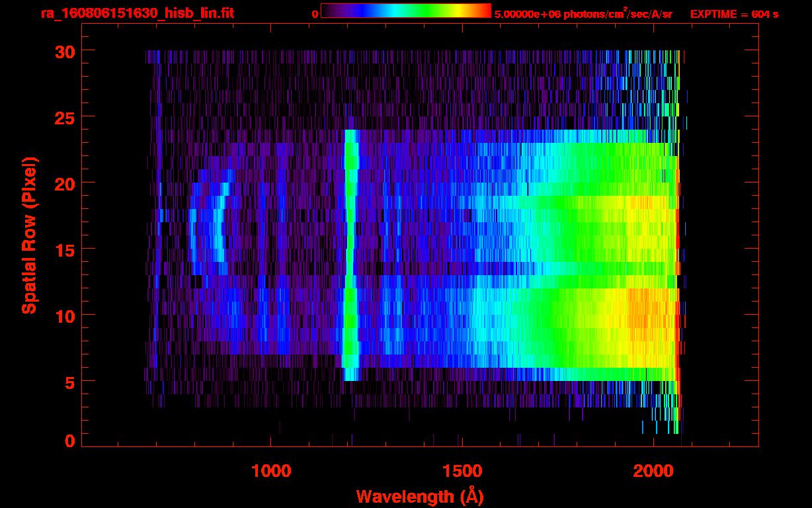Click the x-axis tick label 1500

pos(462,471)
